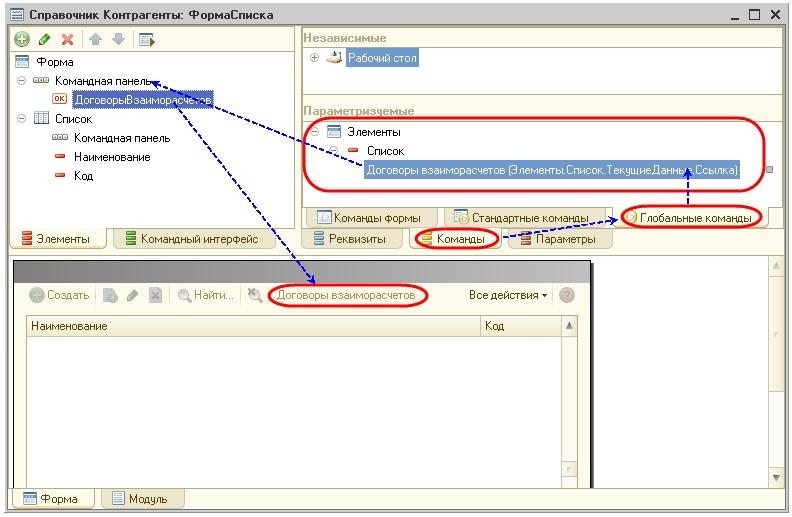Collapse the Командная панель tree node
The image size is (792, 517).
[22, 81]
